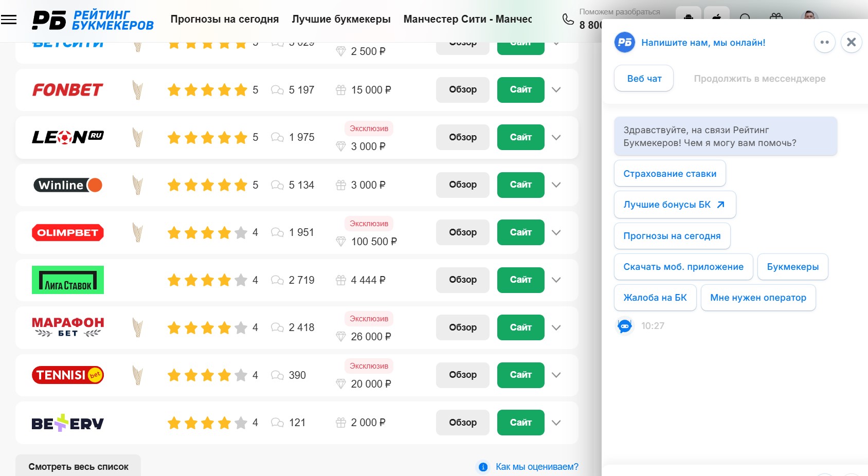The height and width of the screenshot is (476, 868).
Task: Select the Веб чат tab
Action: pos(644,79)
